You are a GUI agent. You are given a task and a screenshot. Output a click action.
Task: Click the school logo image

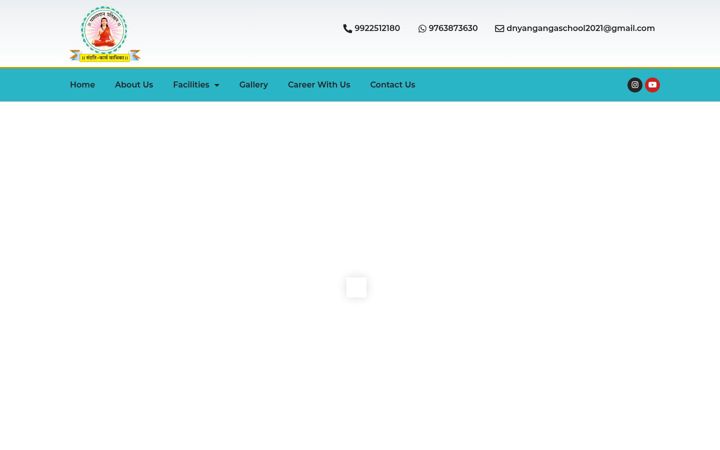(x=105, y=34)
